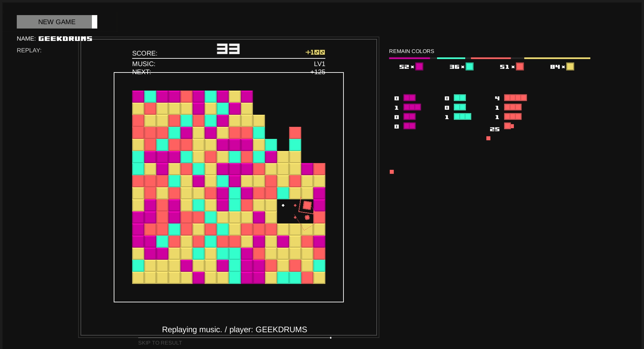
Task: Click the top two-block magenta combo icon
Action: click(x=410, y=98)
